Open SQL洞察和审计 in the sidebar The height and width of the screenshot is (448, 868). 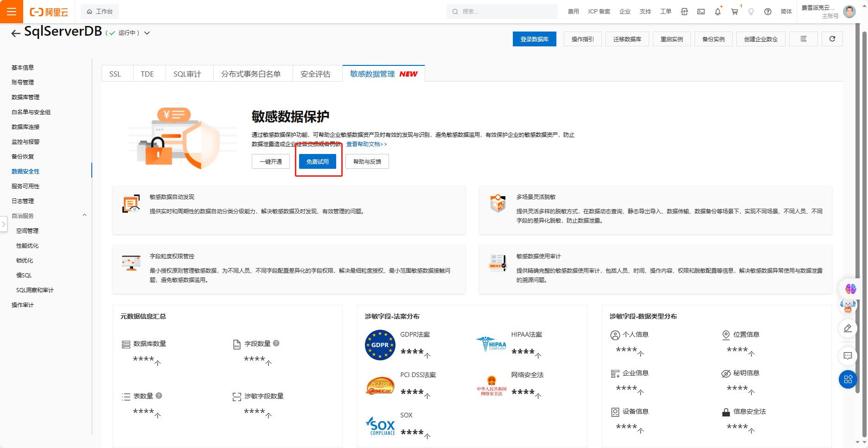pyautogui.click(x=35, y=290)
